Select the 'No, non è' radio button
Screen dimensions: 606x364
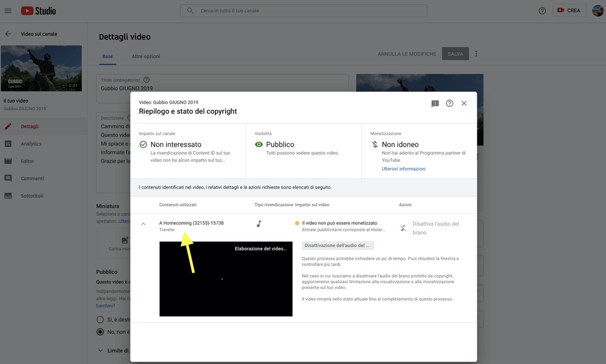100,332
